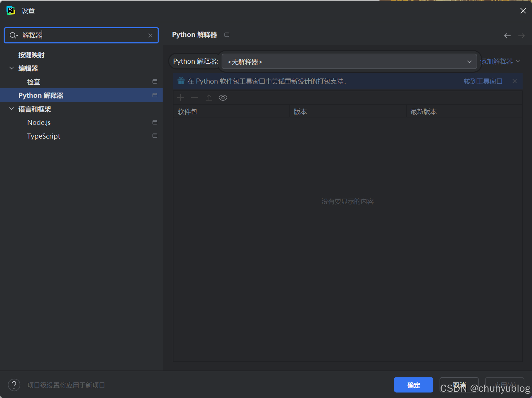Click project-level icon next to Node.js
The height and width of the screenshot is (398, 532).
pos(155,122)
